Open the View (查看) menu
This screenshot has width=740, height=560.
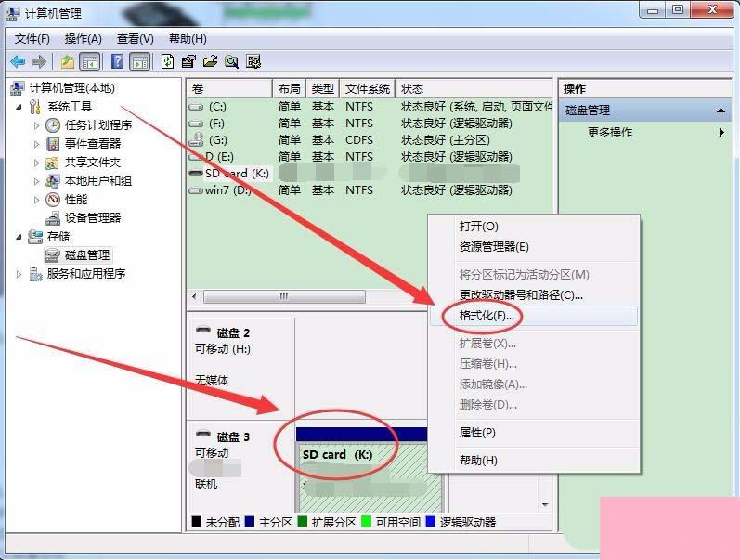pyautogui.click(x=135, y=39)
